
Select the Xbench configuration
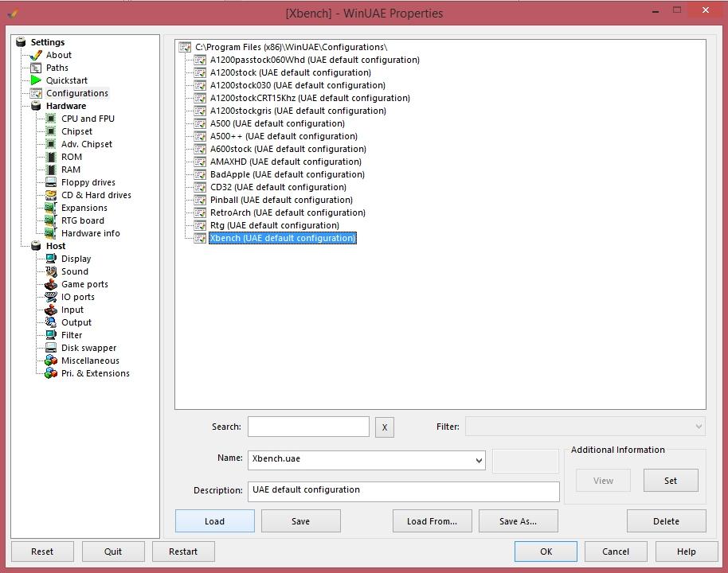[x=282, y=238]
